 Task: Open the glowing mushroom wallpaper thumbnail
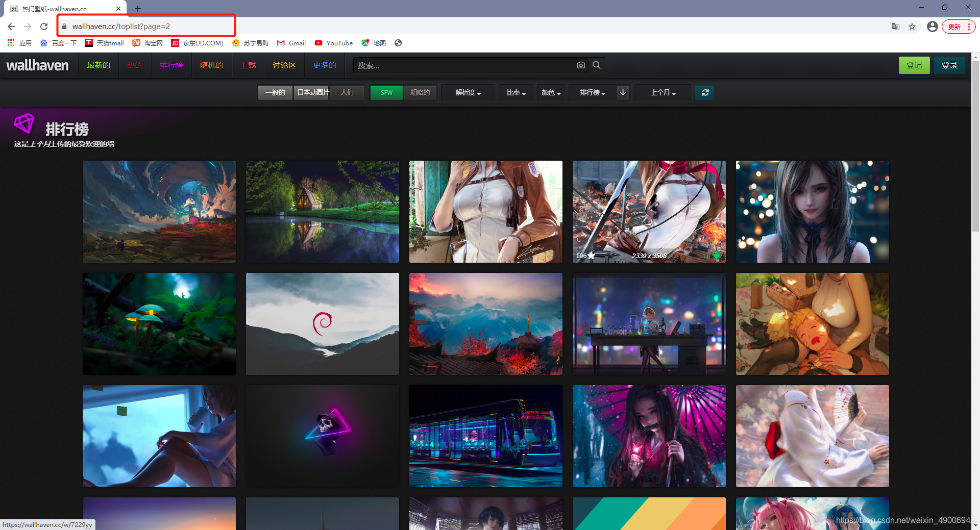point(159,324)
